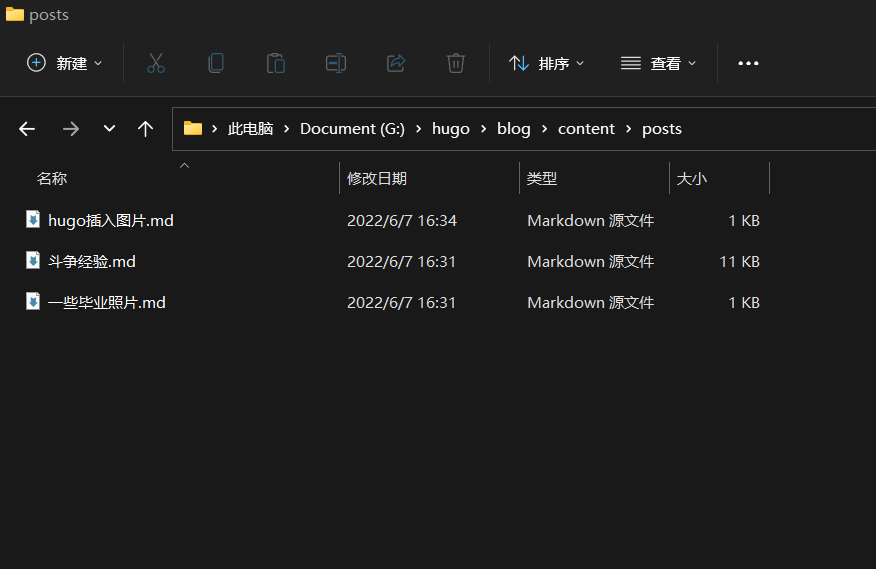Navigate to hugo in the breadcrumb
The image size is (876, 569).
pos(450,129)
